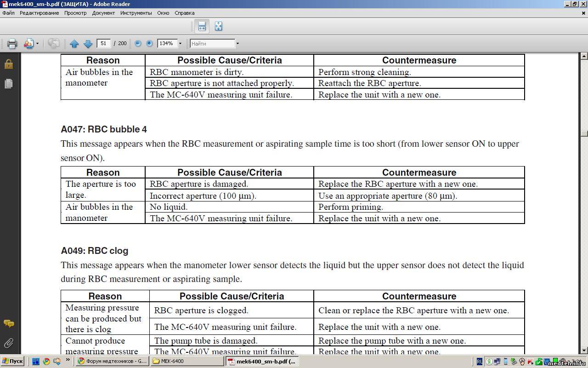588x368 pixels.
Task: Open the Файл menu
Action: [x=8, y=13]
